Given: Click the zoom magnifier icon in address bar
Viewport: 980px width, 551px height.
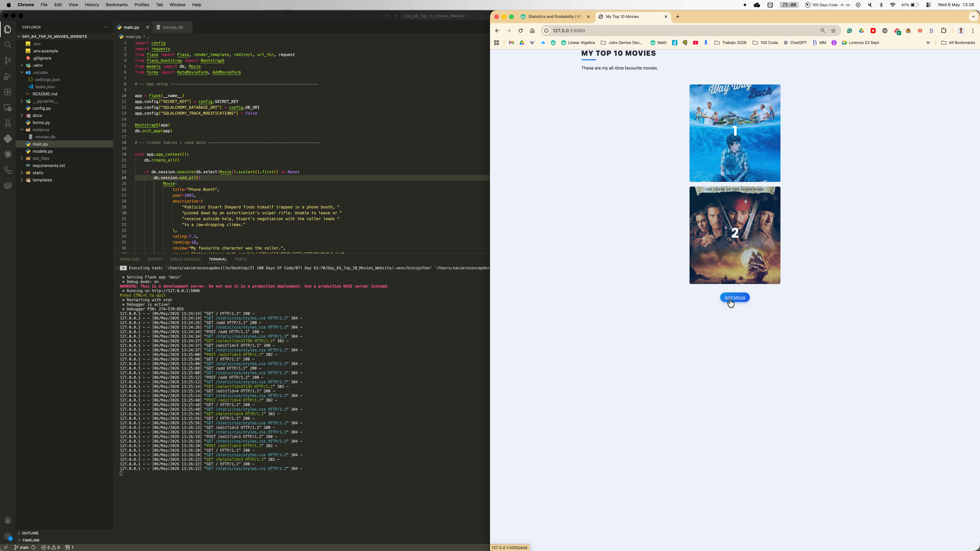Looking at the screenshot, I should coord(823,31).
